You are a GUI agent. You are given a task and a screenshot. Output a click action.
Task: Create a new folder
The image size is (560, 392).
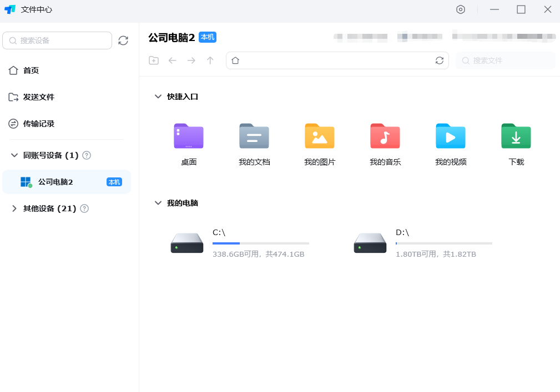coord(154,60)
